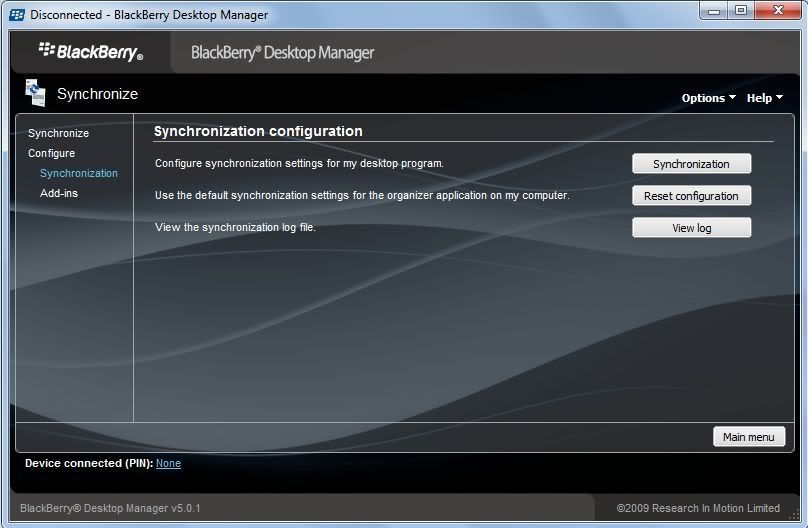Return to Main menu
808x528 pixels.
pos(749,437)
